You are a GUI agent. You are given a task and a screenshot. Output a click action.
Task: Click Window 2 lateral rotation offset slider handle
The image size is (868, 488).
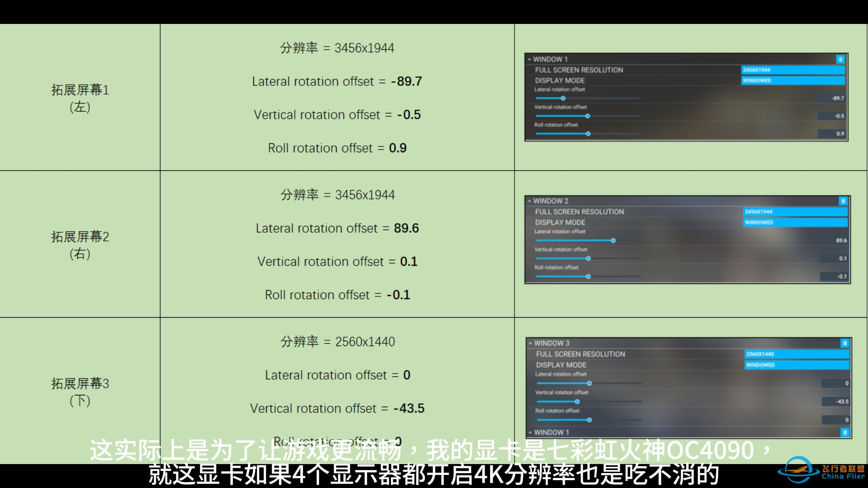(x=613, y=240)
